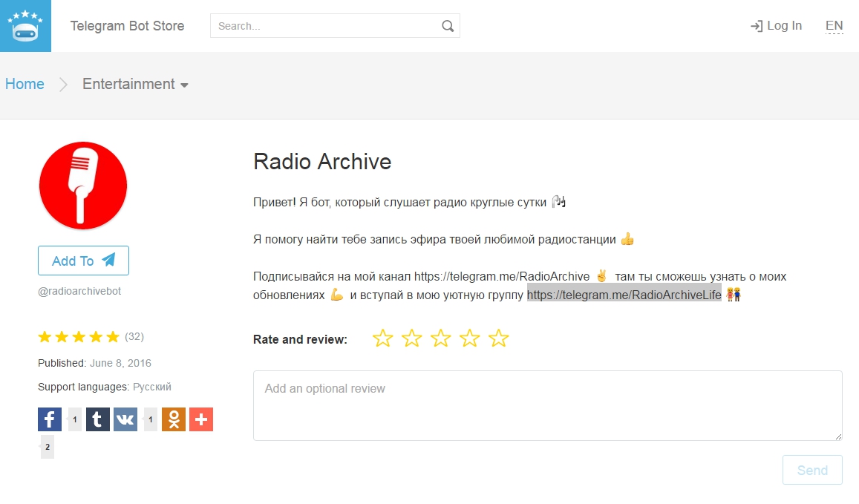Rate two stars
This screenshot has width=859, height=504.
411,338
